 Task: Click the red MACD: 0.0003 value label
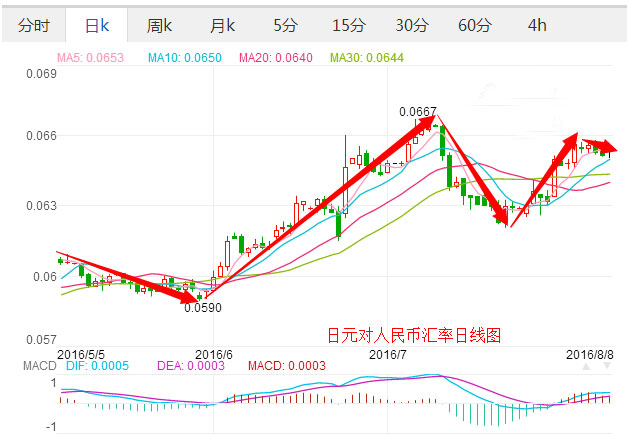pyautogui.click(x=287, y=365)
